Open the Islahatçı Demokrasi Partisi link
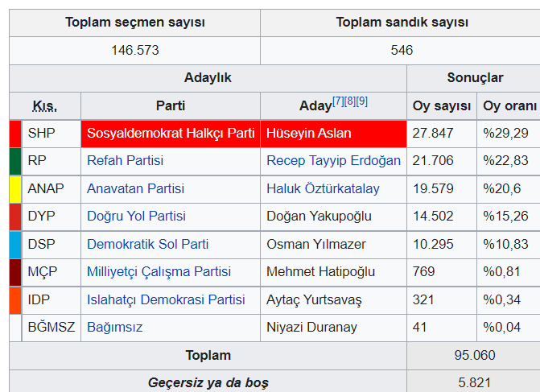Image resolution: width=540 pixels, height=392 pixels. tap(166, 299)
